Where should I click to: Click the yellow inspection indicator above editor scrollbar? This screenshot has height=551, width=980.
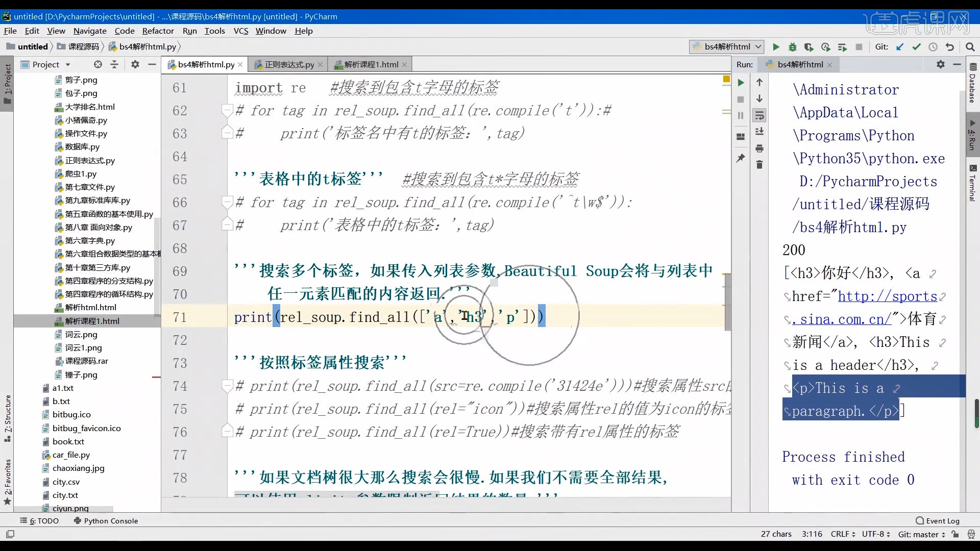coord(726,79)
